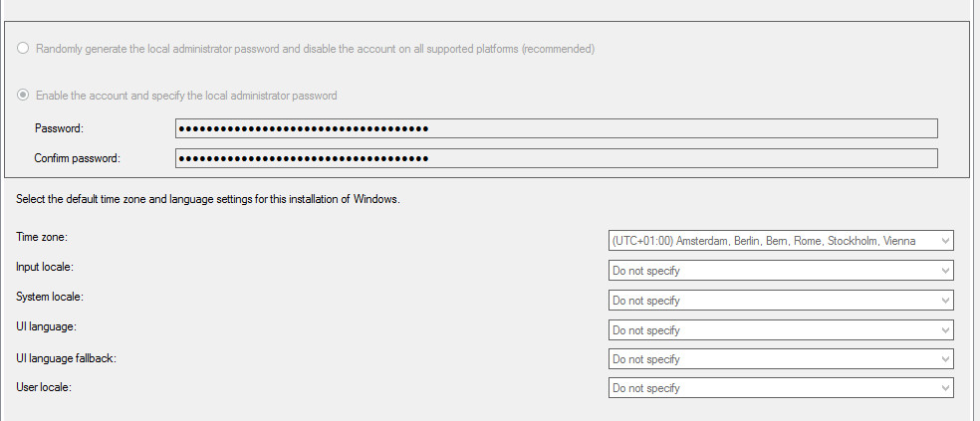Select the randomly generate administrator password option

click(x=23, y=49)
